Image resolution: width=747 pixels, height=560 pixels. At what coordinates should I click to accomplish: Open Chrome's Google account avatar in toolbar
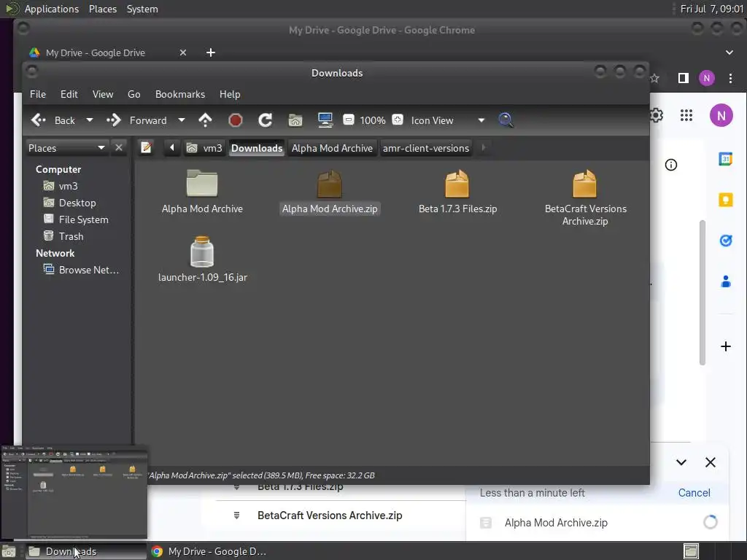point(706,78)
